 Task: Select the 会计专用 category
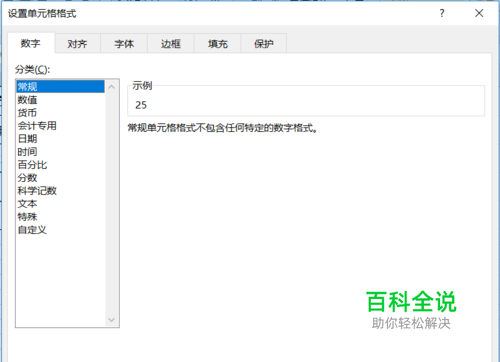tap(60, 126)
